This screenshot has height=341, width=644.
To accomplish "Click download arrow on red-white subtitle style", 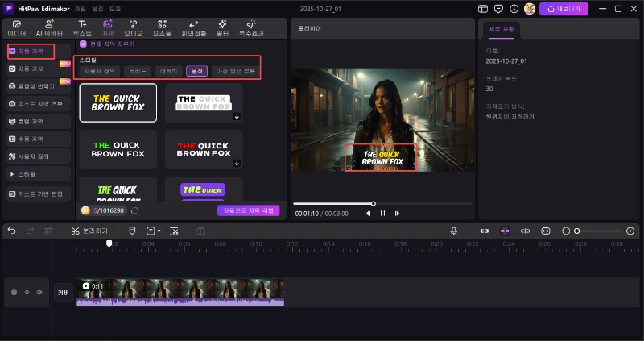I will click(x=237, y=164).
